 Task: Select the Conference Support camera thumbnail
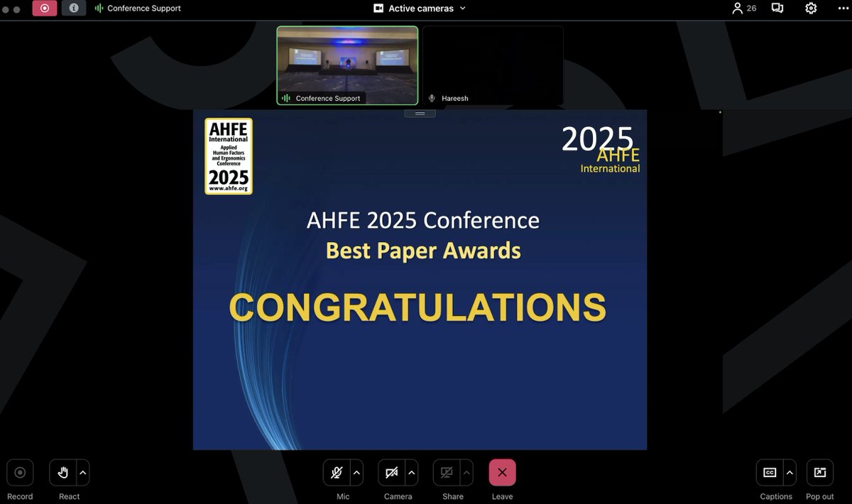pyautogui.click(x=347, y=65)
